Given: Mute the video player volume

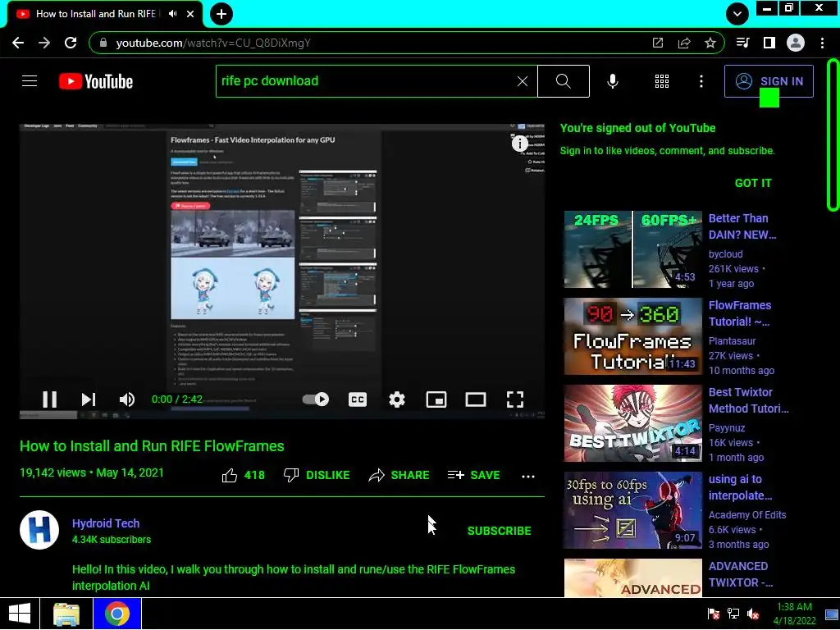Looking at the screenshot, I should [x=127, y=399].
